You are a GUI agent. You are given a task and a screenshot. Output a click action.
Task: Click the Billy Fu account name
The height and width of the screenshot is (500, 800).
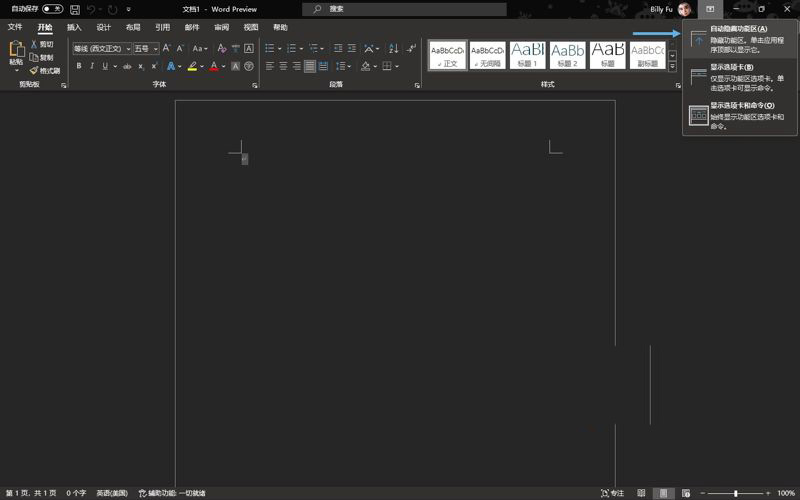[x=661, y=9]
